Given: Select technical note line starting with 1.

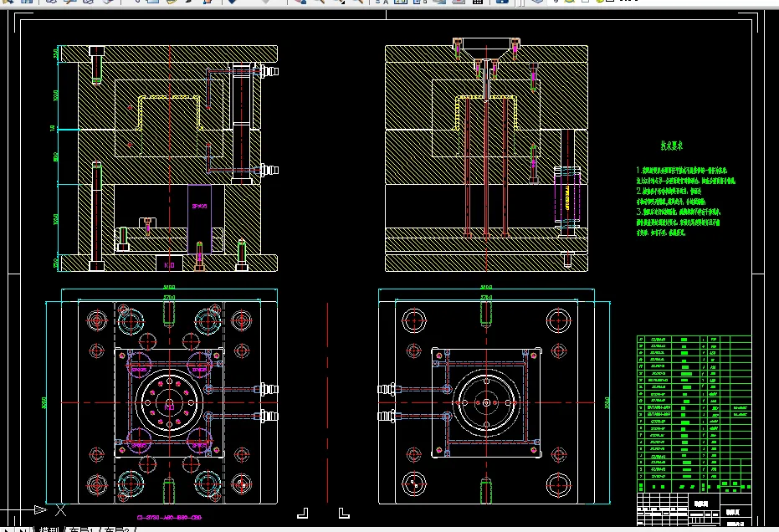Looking at the screenshot, I should tap(682, 171).
